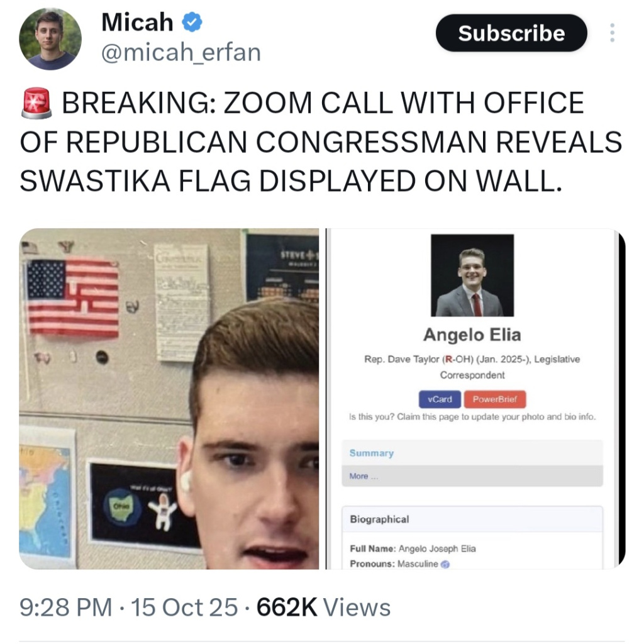
Task: Open the left Zoom call photo
Action: (169, 399)
